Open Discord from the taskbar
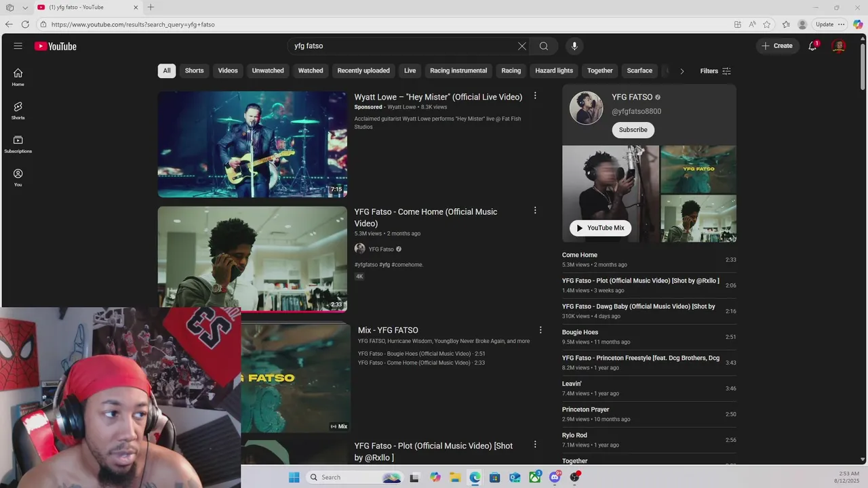The image size is (868, 488). pos(555,477)
